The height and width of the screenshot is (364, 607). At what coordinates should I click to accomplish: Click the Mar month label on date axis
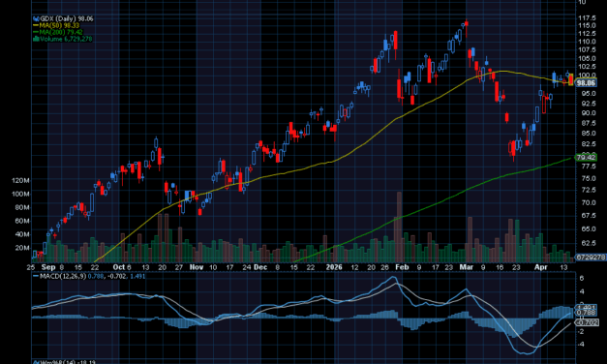[467, 267]
